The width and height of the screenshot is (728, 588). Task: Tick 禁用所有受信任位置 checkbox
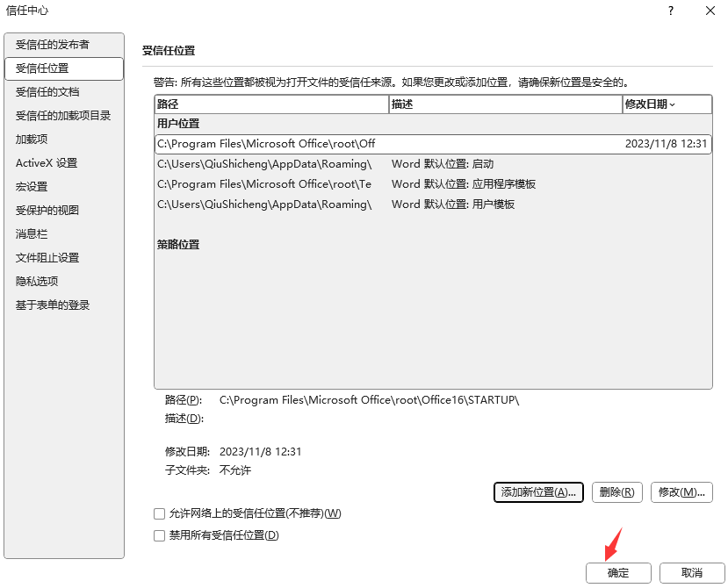click(x=159, y=535)
